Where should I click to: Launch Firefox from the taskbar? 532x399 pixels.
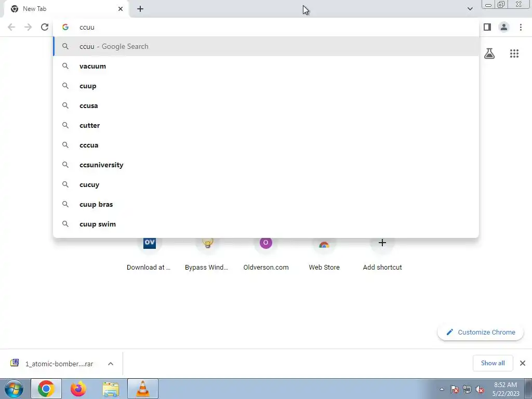click(x=78, y=389)
